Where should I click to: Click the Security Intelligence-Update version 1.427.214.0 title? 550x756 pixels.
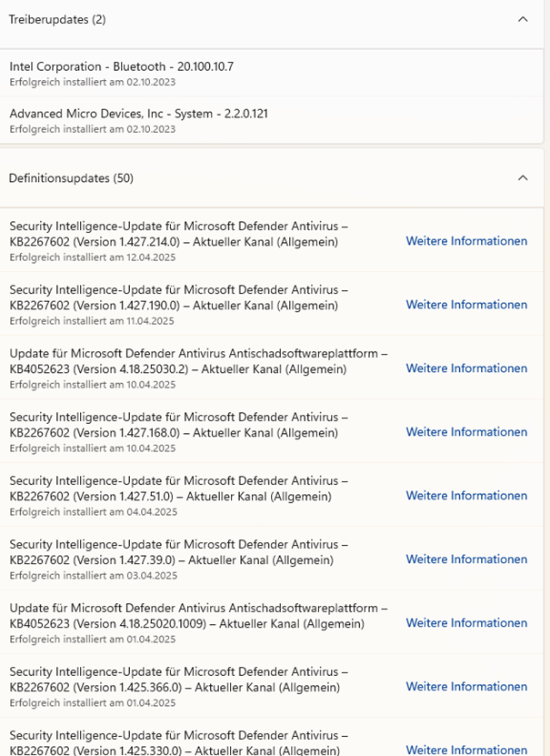click(179, 234)
